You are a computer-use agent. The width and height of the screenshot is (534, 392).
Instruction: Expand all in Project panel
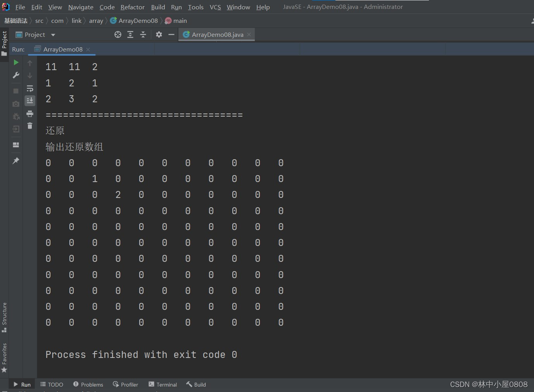[130, 34]
